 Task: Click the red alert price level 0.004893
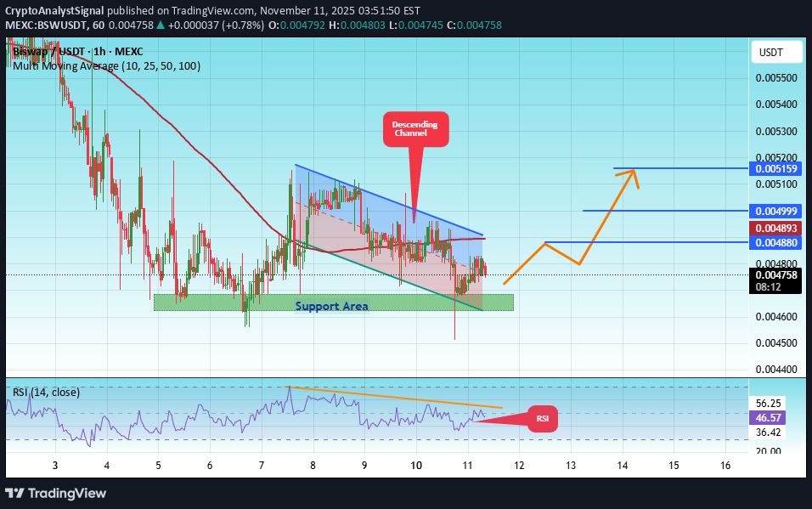tap(775, 228)
